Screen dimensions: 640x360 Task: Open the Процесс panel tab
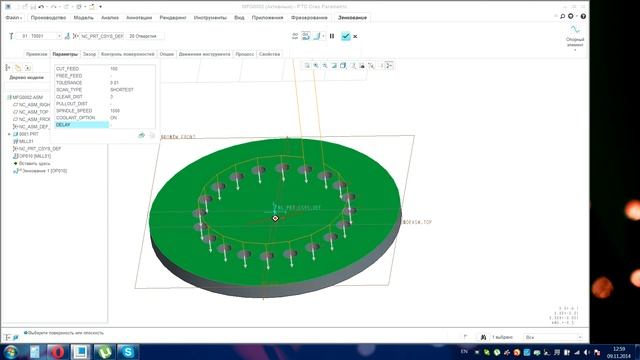point(244,54)
